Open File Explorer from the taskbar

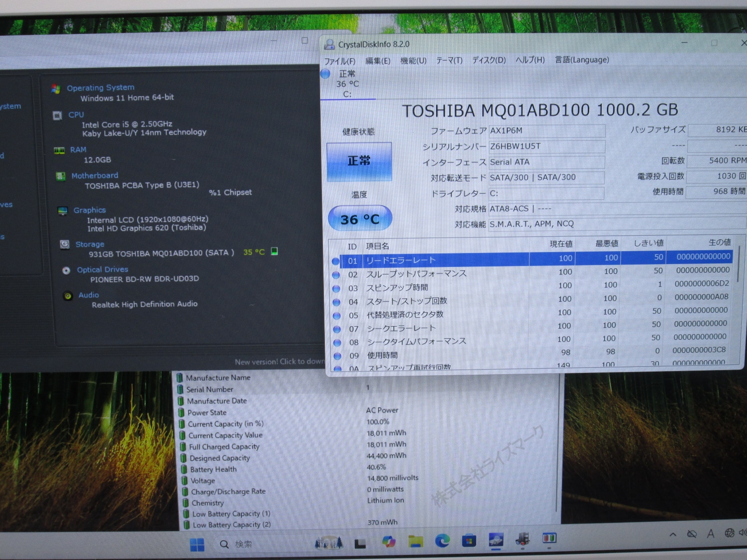pos(415,541)
